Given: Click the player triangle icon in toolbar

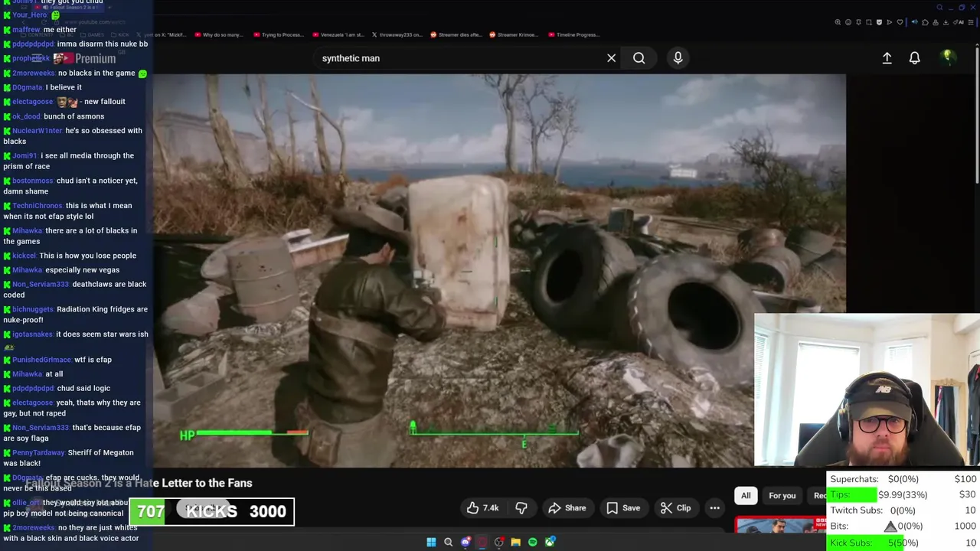Looking at the screenshot, I should [890, 22].
